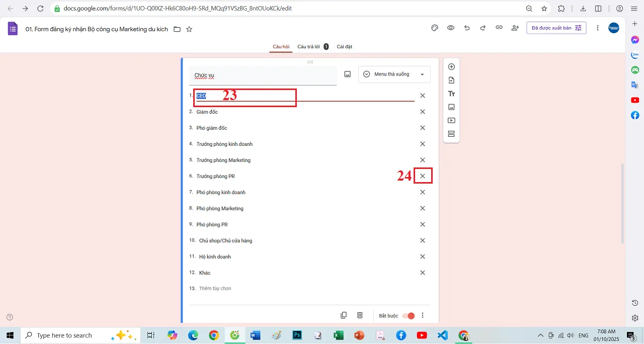
Task: Open the add collaborators icon
Action: pyautogui.click(x=515, y=28)
